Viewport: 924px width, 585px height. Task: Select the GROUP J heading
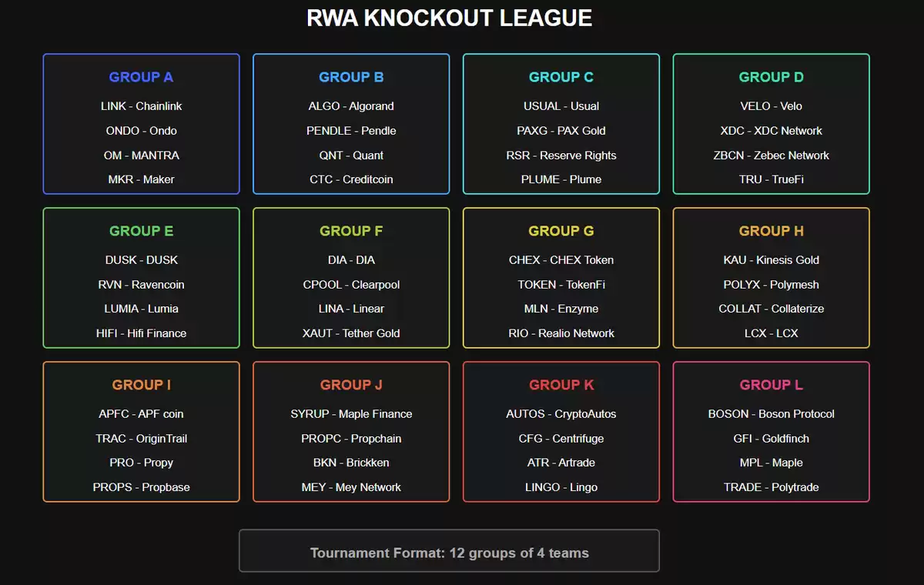[x=351, y=385]
